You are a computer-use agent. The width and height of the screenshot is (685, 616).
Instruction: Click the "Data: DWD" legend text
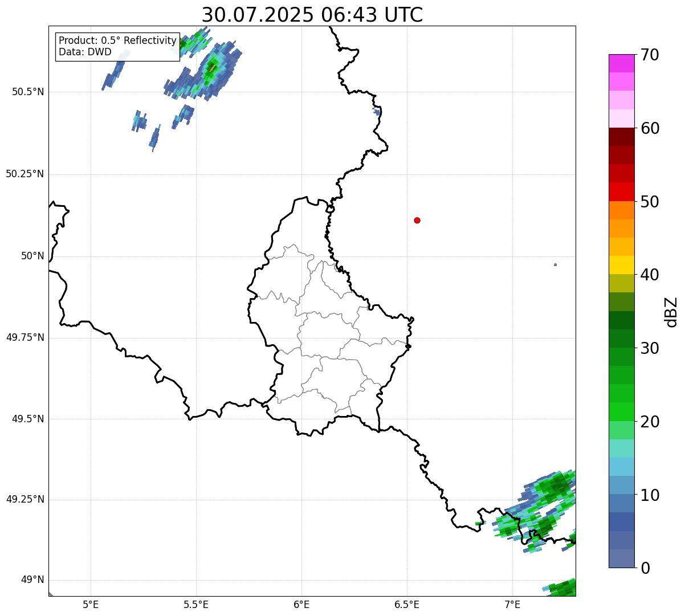coord(85,52)
